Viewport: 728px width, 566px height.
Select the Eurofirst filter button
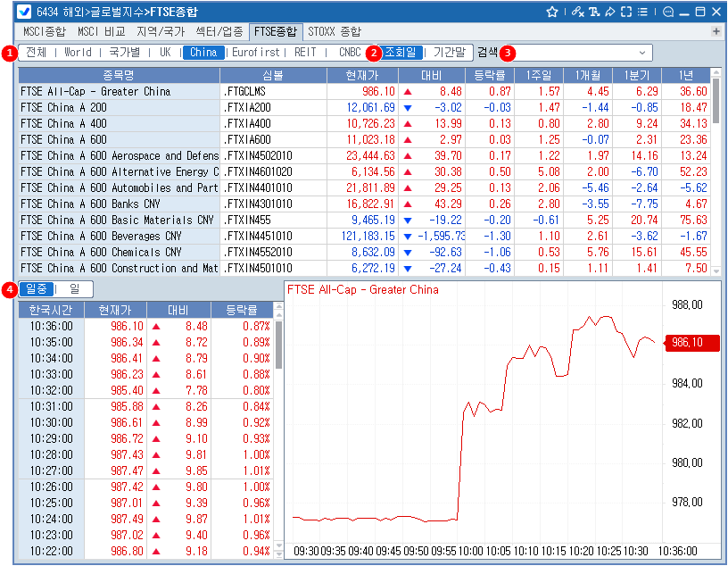pos(256,53)
